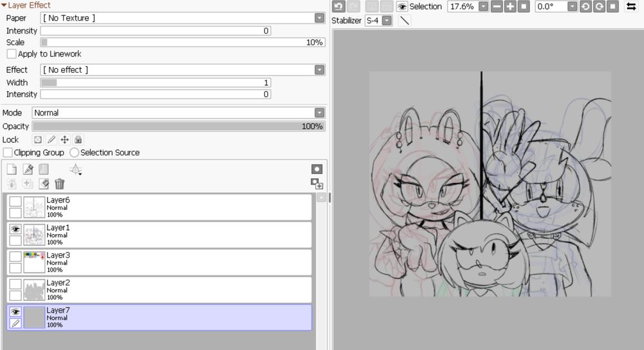The height and width of the screenshot is (350, 644).
Task: Select the Selection Source radio button
Action: pos(74,153)
